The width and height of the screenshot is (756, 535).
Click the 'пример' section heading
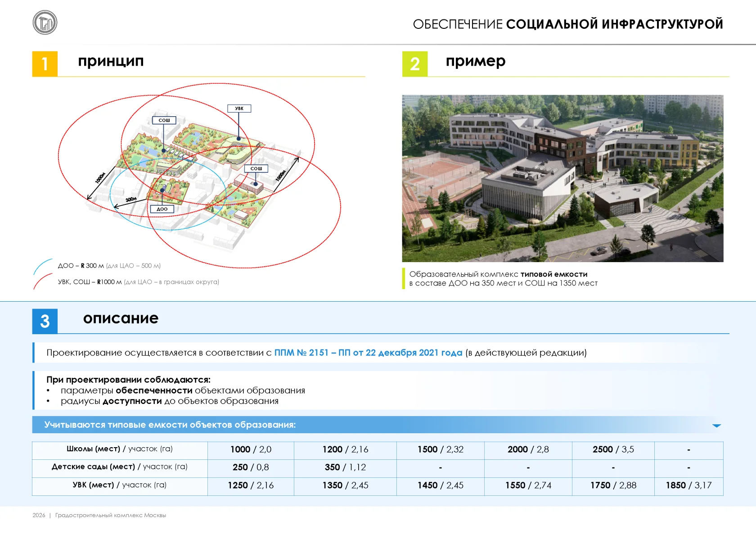pos(475,61)
